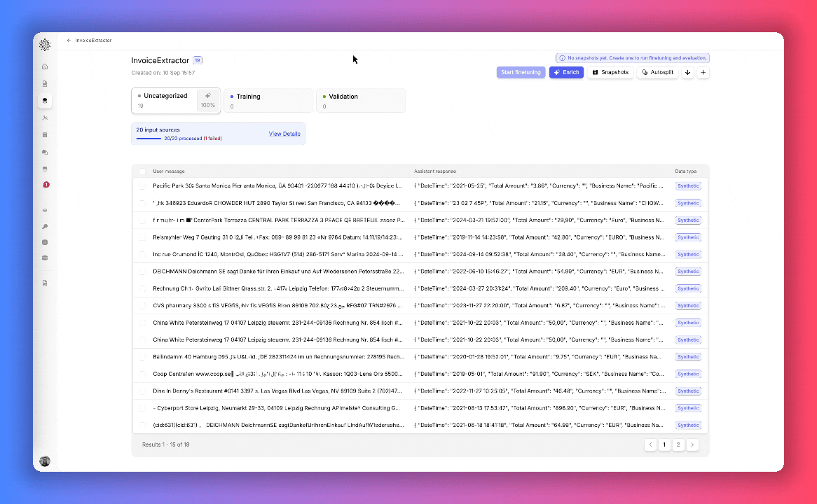Select the Validation tab
This screenshot has width=817, height=504.
pyautogui.click(x=361, y=101)
